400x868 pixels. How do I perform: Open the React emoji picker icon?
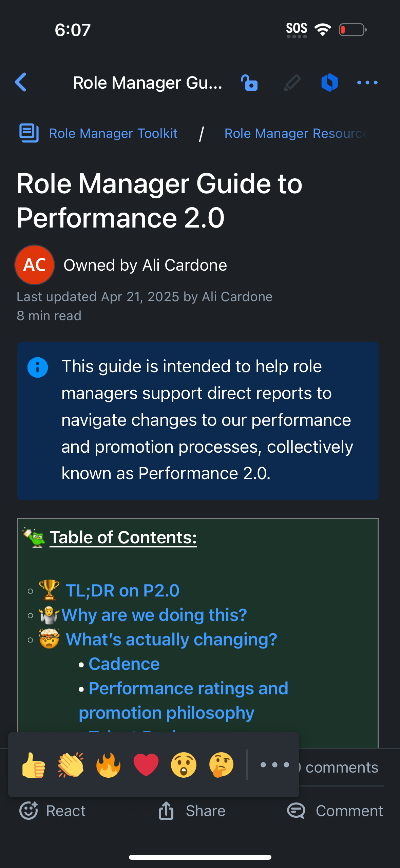[x=30, y=811]
